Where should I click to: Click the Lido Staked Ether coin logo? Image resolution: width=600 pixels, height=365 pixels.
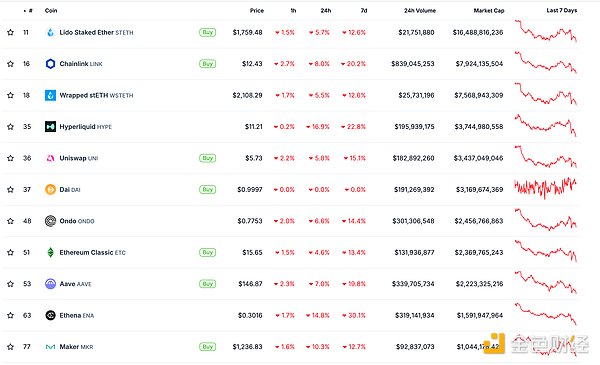(50, 33)
